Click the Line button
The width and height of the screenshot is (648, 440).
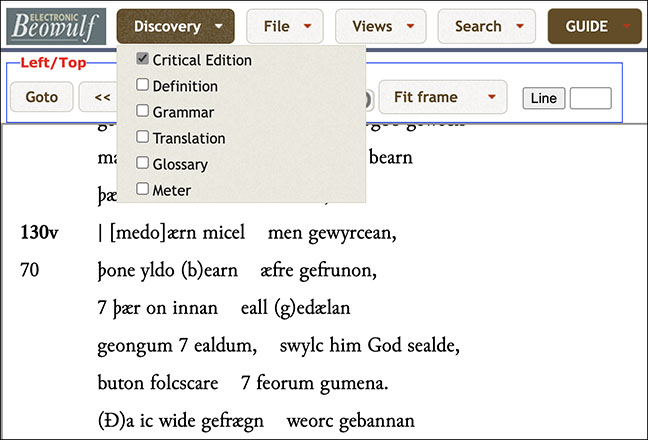tap(543, 98)
